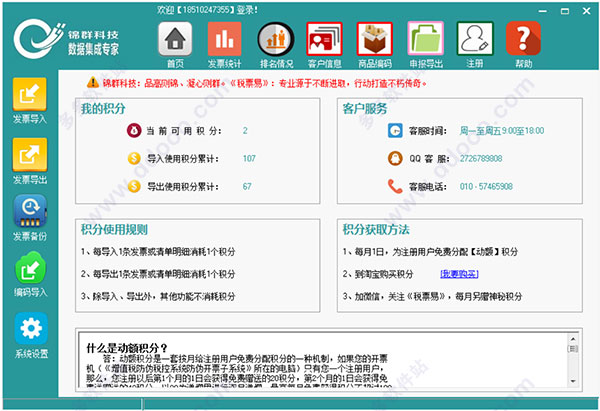Image resolution: width=600 pixels, height=411 pixels.
Task: Open 系统设置 gear icon
Action: [31, 328]
